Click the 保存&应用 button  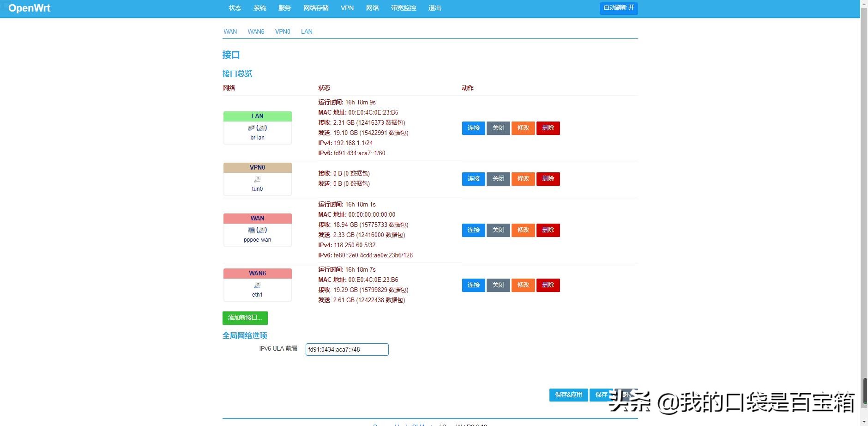click(x=568, y=395)
